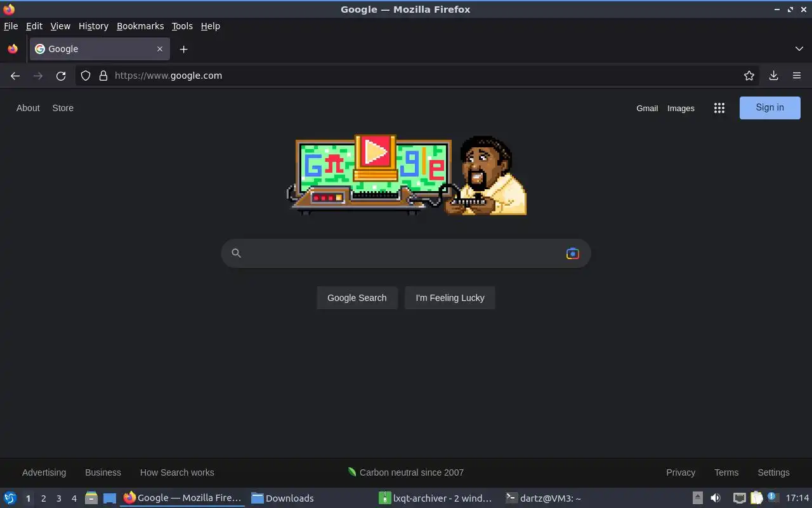Open the Settings footer menu

point(773,472)
